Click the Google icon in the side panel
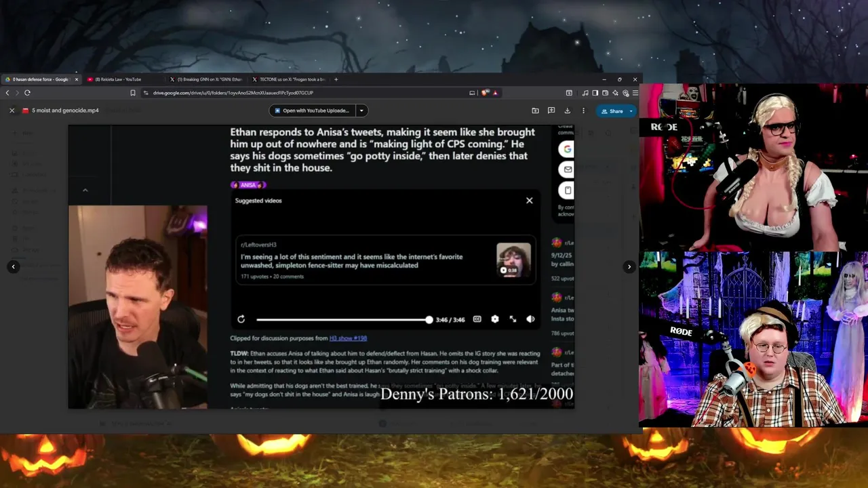 tap(568, 149)
